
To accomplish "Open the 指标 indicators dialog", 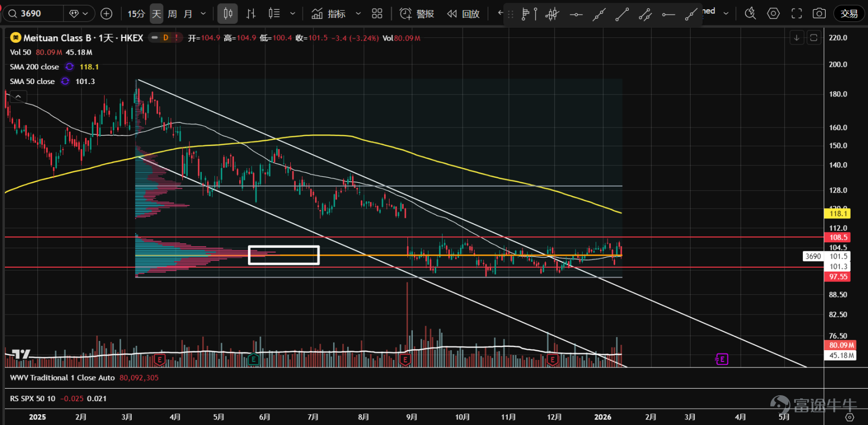I will 329,14.
